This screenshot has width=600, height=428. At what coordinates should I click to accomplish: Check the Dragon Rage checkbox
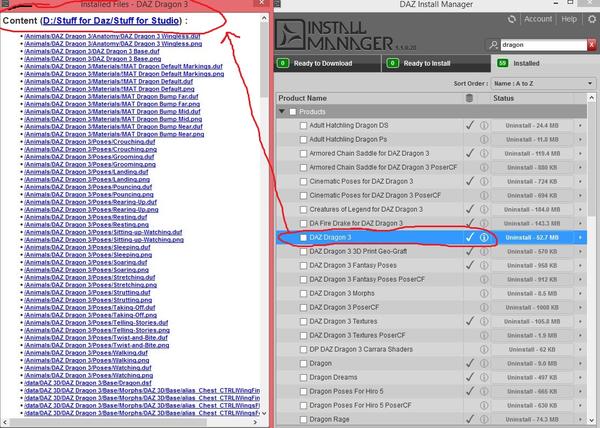pos(303,419)
